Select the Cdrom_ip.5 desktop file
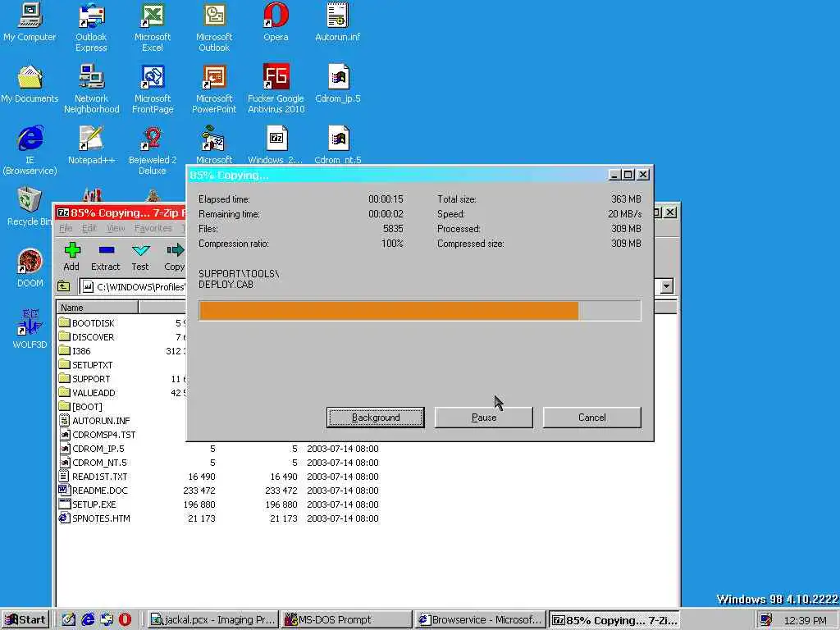Viewport: 840px width, 630px height. tap(337, 84)
